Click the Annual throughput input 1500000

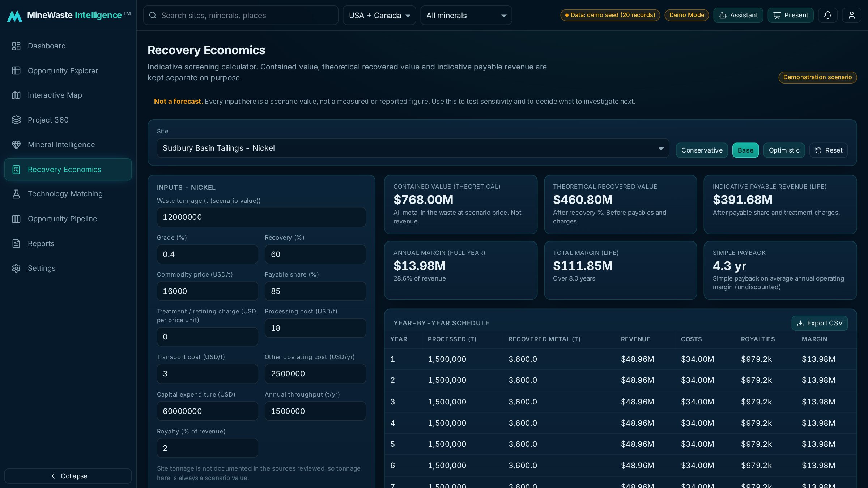(x=315, y=411)
